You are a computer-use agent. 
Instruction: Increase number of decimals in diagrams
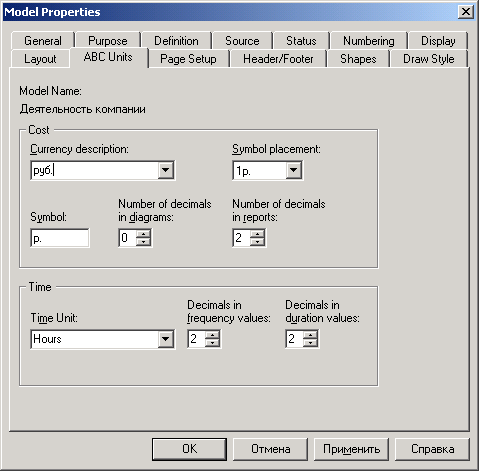click(143, 234)
